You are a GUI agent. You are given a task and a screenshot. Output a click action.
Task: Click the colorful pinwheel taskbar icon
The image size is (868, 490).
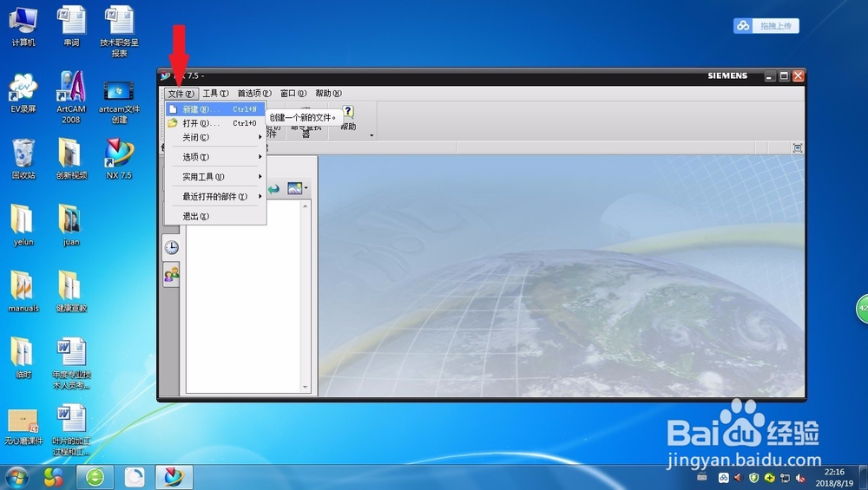coord(54,477)
